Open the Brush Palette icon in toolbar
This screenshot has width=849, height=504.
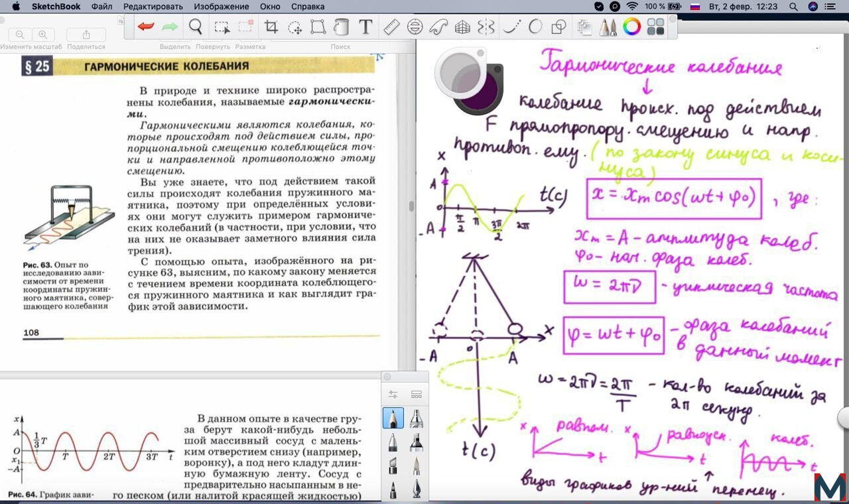(608, 27)
